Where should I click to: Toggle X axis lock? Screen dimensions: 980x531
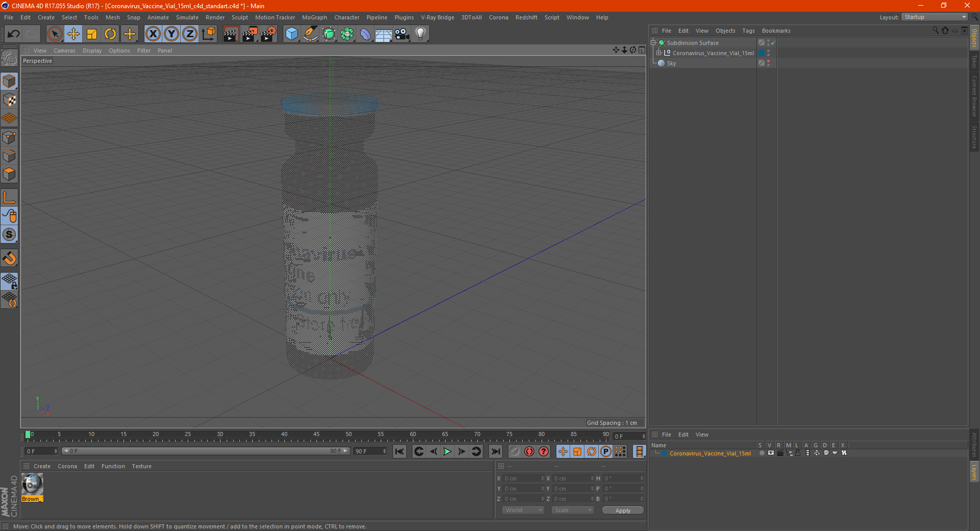tap(153, 34)
